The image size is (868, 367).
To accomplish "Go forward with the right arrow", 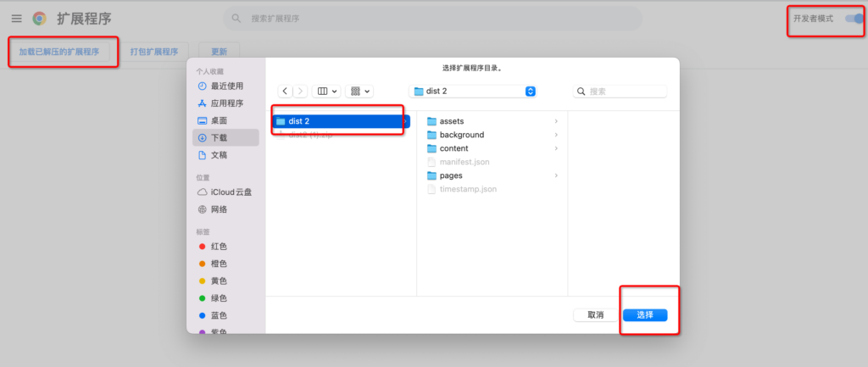I will (x=298, y=92).
